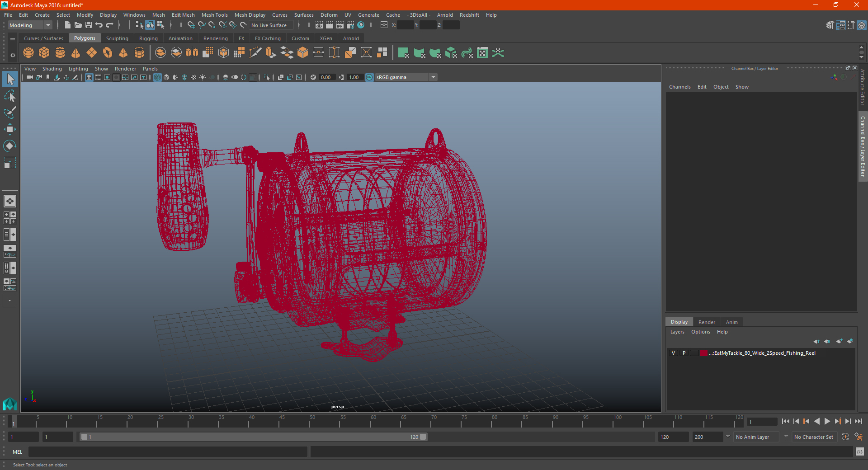Open the Modeling menu set dropdown

coord(30,25)
